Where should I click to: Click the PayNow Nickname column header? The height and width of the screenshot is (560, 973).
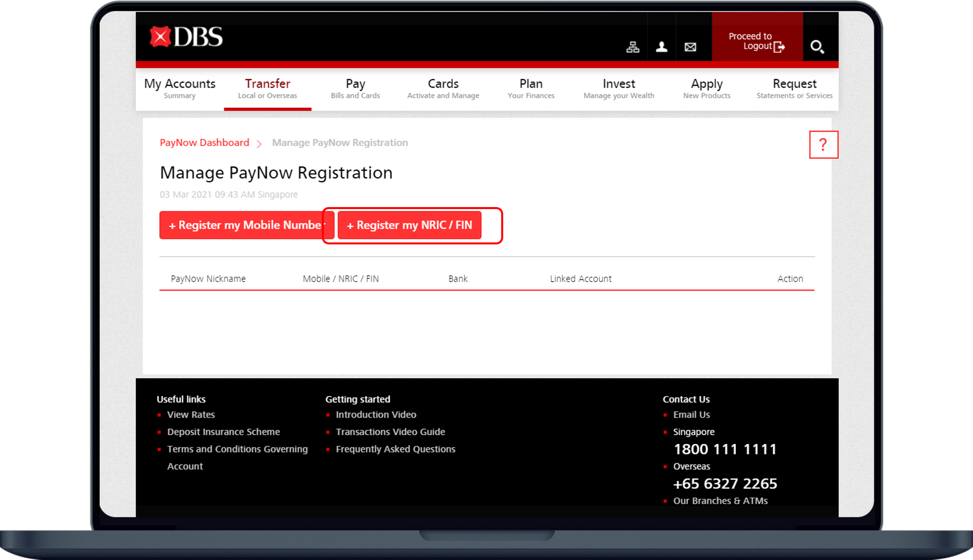coord(208,279)
